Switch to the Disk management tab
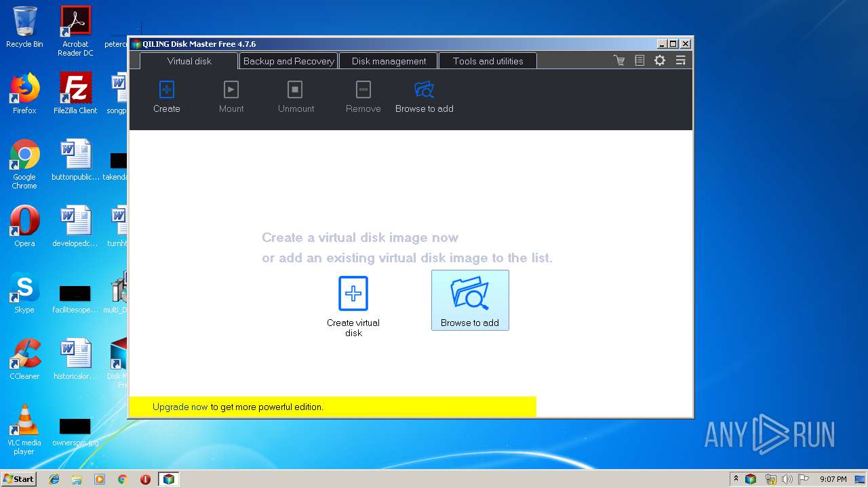 coord(389,61)
